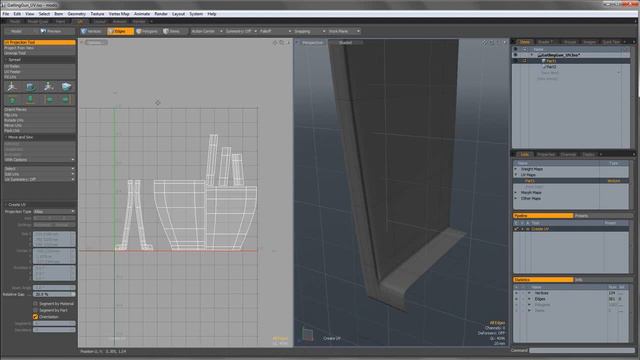Click the axis cube icon in perspective viewport
This screenshot has height=360, width=640.
coord(307,335)
